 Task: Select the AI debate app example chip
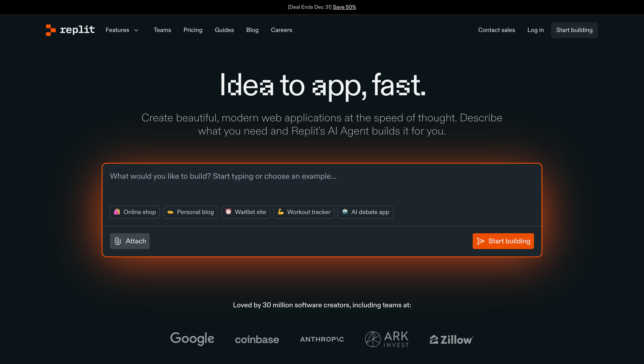point(365,212)
